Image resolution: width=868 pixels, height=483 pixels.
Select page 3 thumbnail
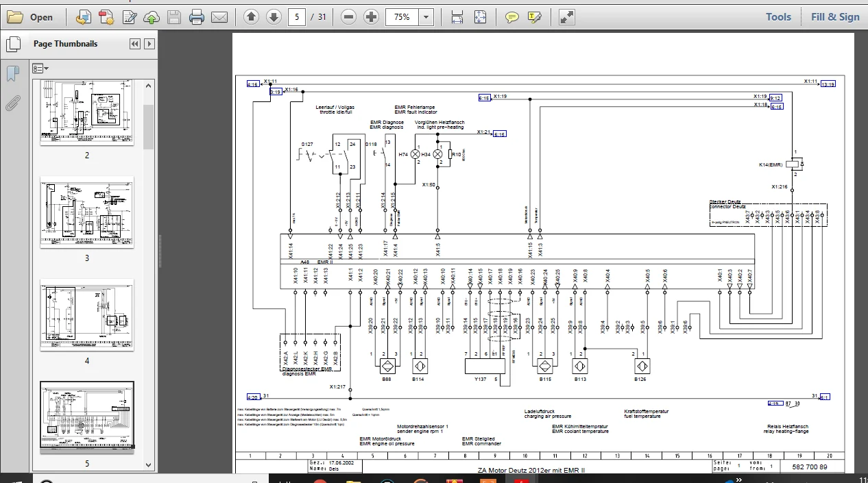click(x=87, y=212)
